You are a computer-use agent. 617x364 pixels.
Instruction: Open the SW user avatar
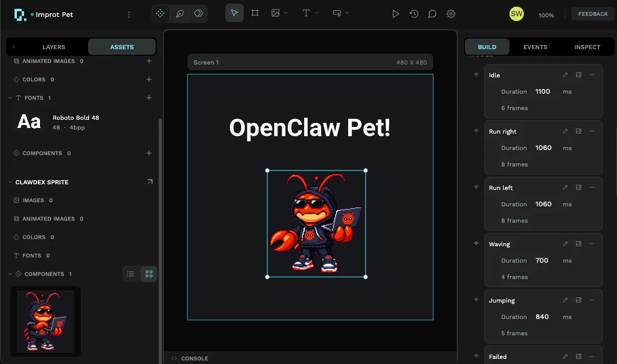tap(517, 14)
